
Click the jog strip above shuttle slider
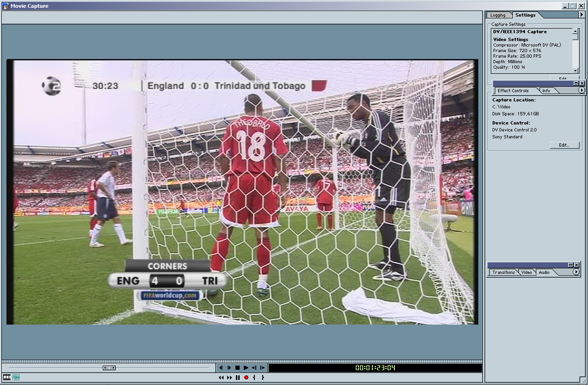click(x=242, y=361)
